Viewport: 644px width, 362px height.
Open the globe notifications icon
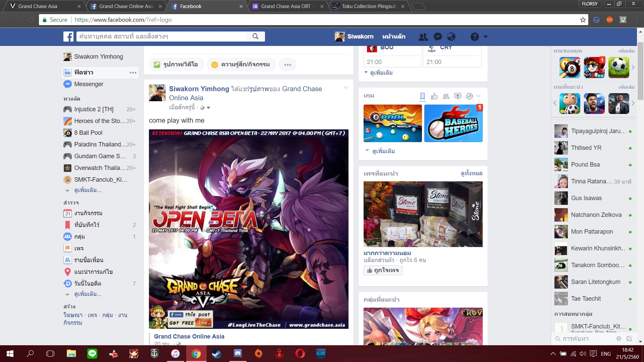(451, 37)
